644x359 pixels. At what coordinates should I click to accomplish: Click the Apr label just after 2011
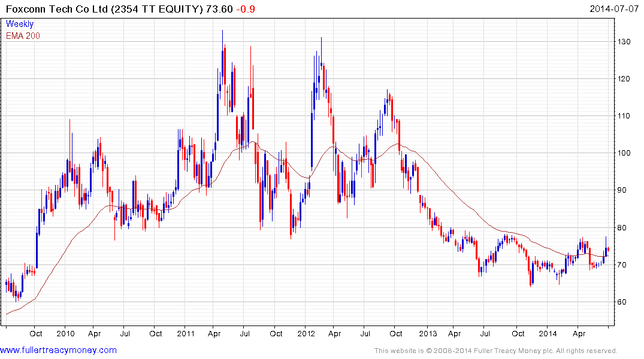214,334
